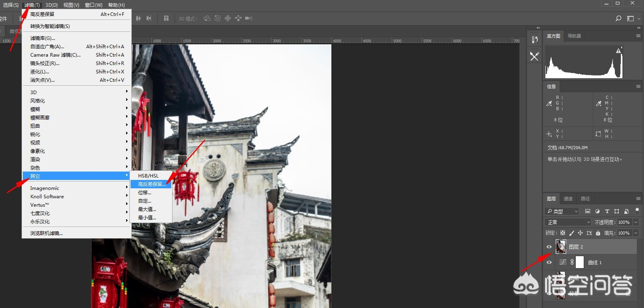644x308 pixels.
Task: Switch to the 通道 tab
Action: pyautogui.click(x=568, y=199)
